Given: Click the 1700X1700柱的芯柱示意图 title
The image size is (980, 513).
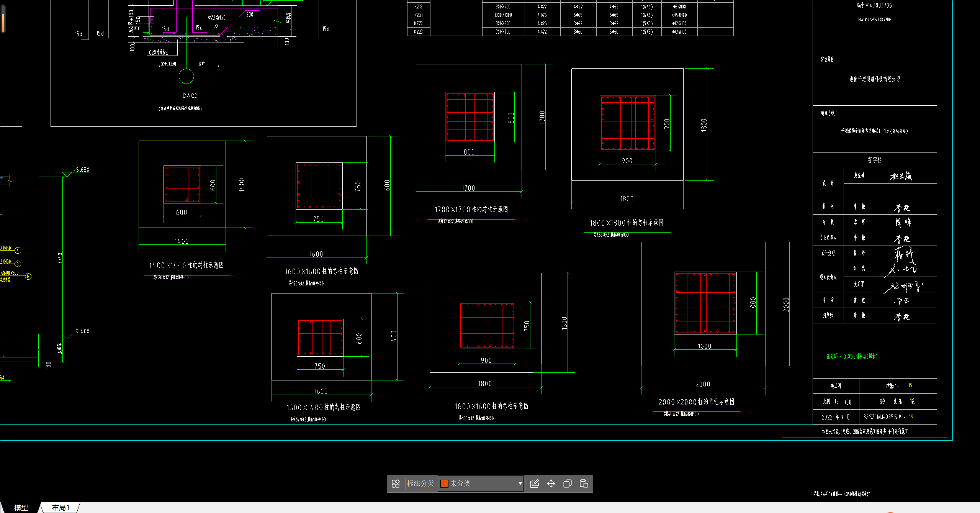Looking at the screenshot, I should (471, 210).
